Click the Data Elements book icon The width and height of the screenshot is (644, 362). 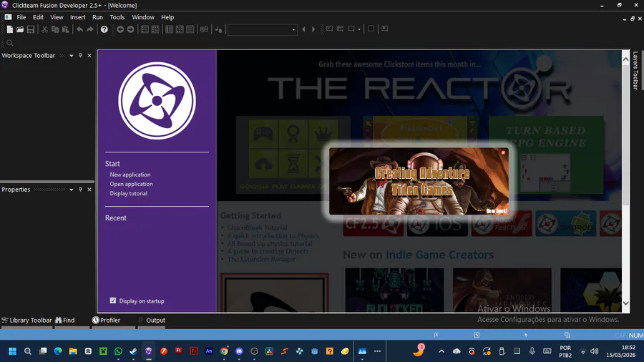click(x=204, y=29)
